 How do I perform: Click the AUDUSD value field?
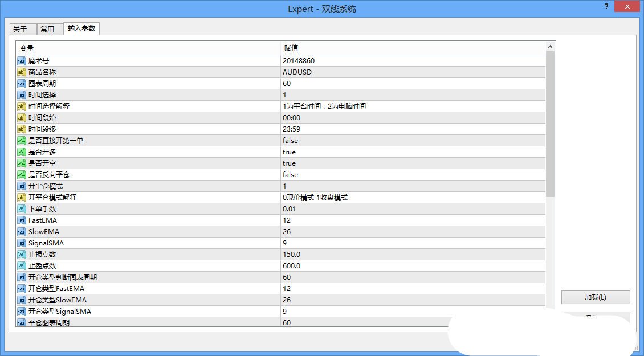[297, 72]
